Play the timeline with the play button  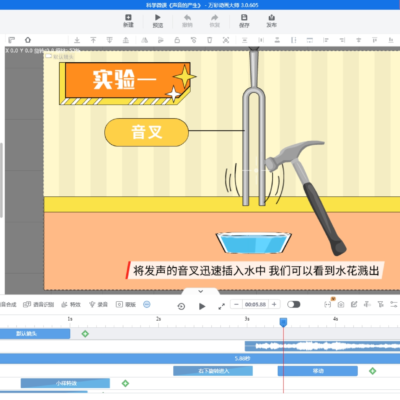[x=202, y=306]
